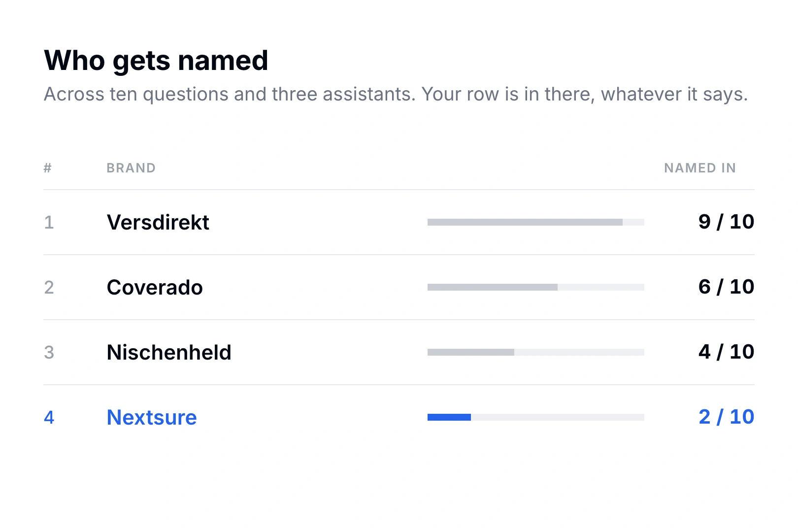
Task: Click rank number 1
Action: pyautogui.click(x=49, y=222)
